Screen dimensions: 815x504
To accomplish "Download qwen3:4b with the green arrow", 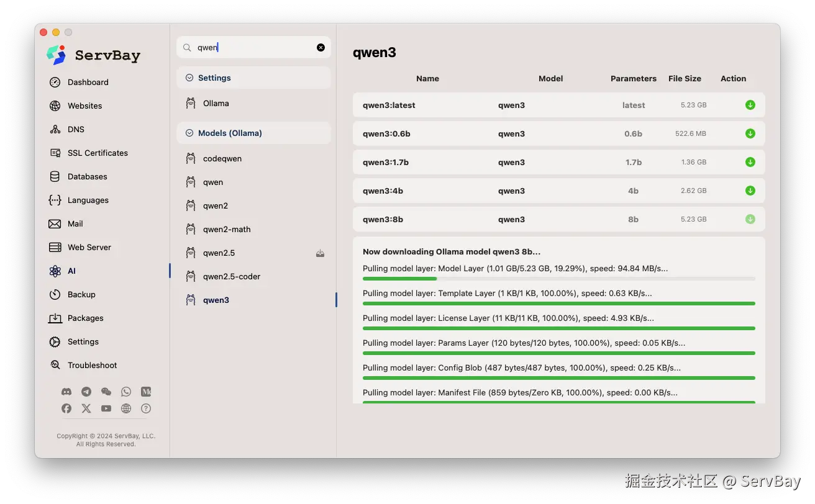I will coord(750,191).
